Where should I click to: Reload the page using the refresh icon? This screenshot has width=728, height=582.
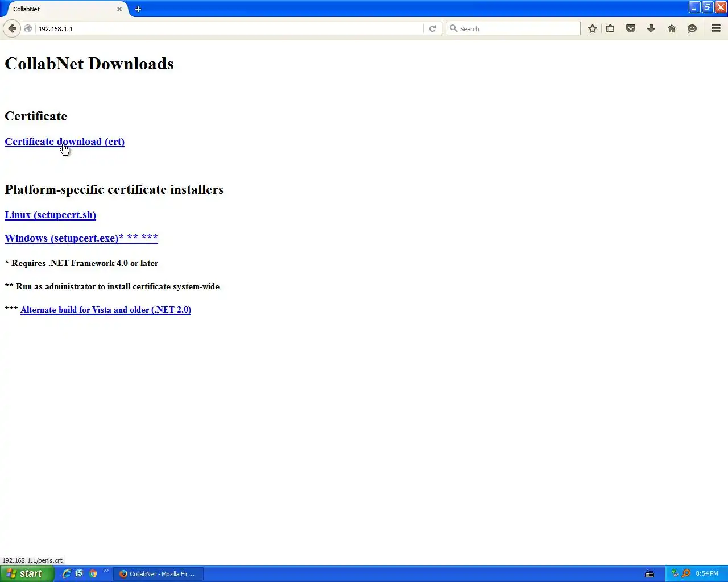point(432,28)
